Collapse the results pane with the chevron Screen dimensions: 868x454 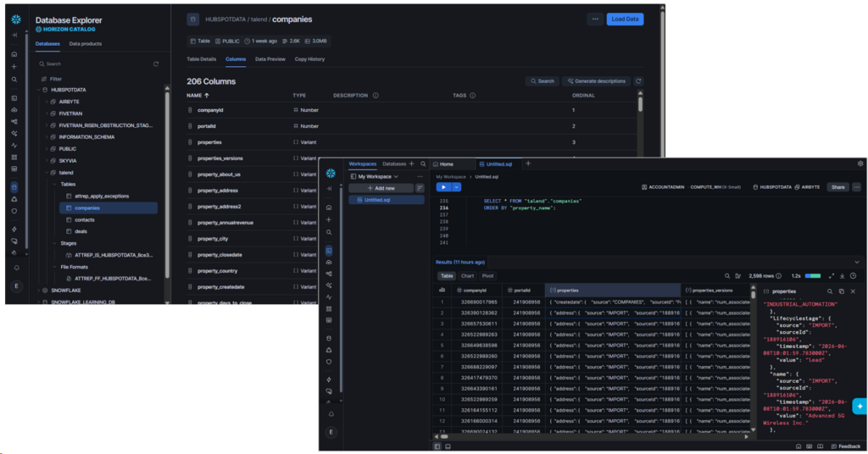[857, 263]
